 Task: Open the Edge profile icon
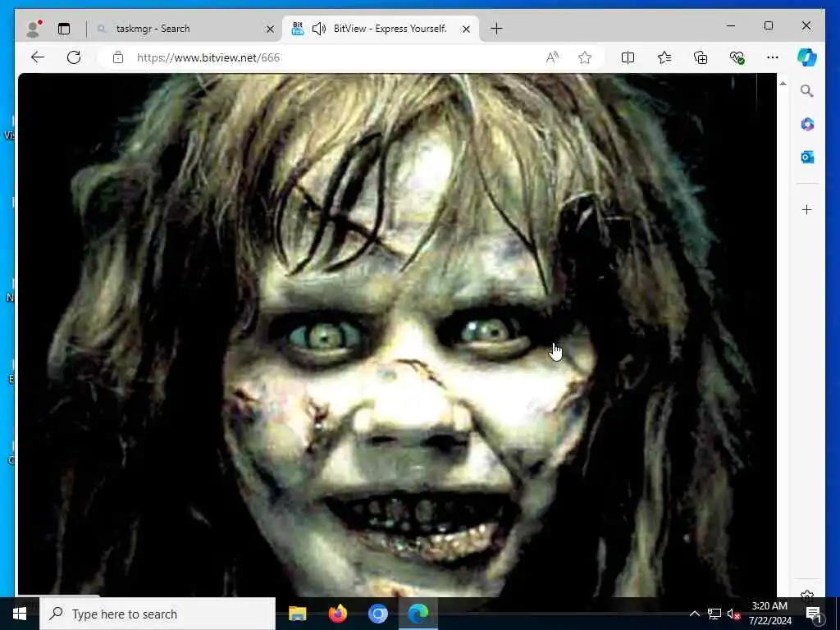[x=34, y=29]
